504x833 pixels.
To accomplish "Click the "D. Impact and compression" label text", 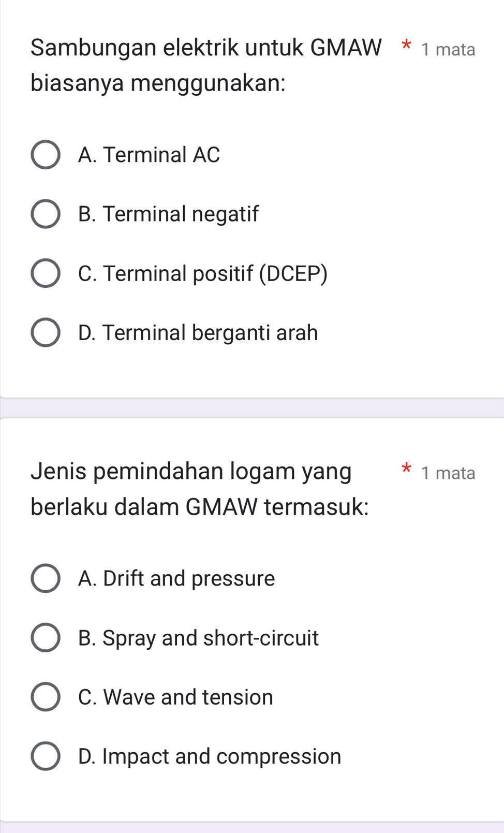I will (210, 756).
